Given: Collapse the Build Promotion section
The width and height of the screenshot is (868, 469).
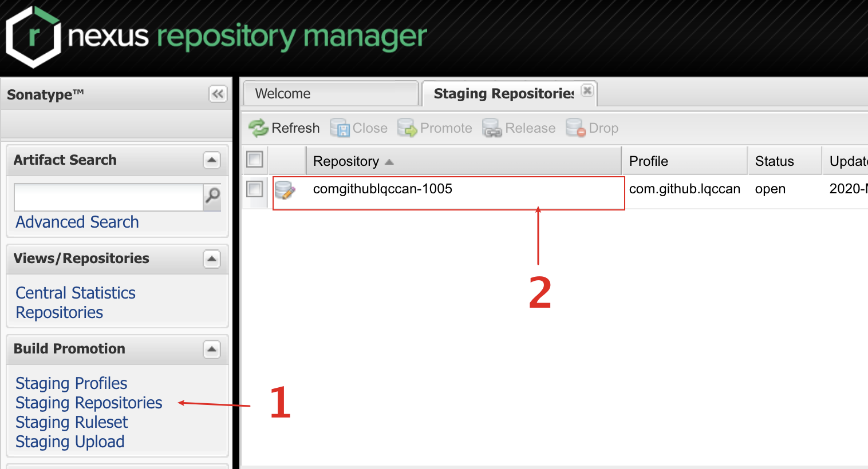Looking at the screenshot, I should [x=212, y=349].
